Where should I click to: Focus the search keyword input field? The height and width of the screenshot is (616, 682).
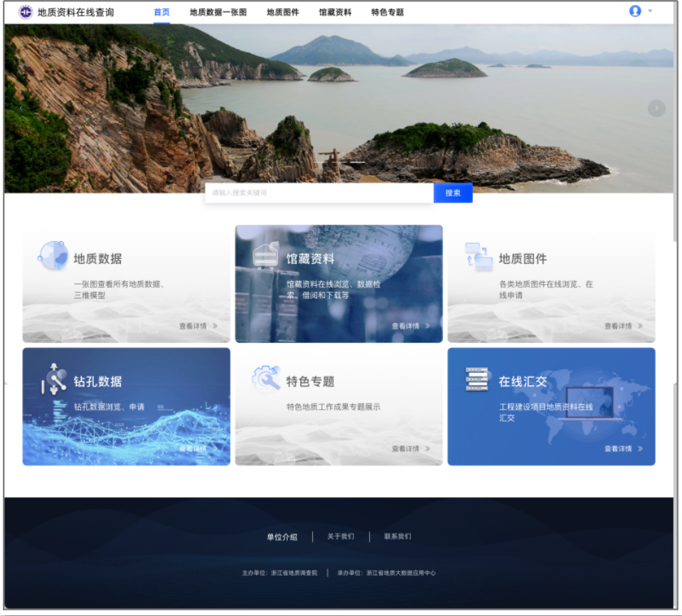(x=319, y=193)
